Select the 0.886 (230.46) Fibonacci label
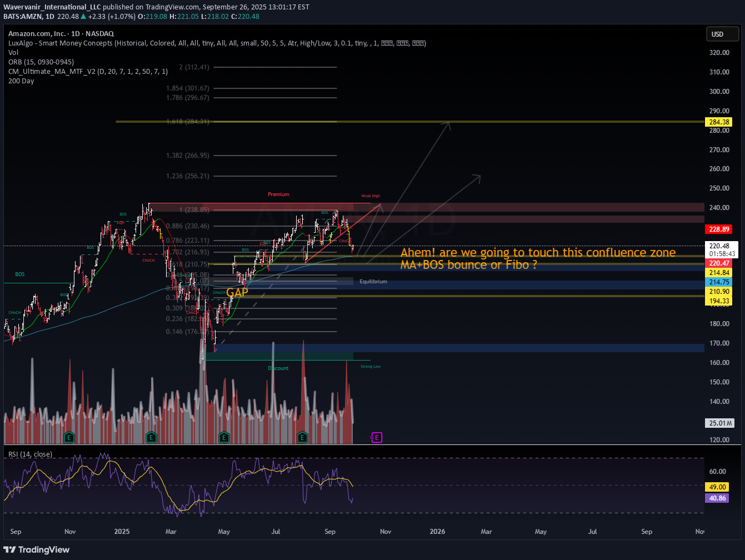The height and width of the screenshot is (560, 745). click(188, 226)
